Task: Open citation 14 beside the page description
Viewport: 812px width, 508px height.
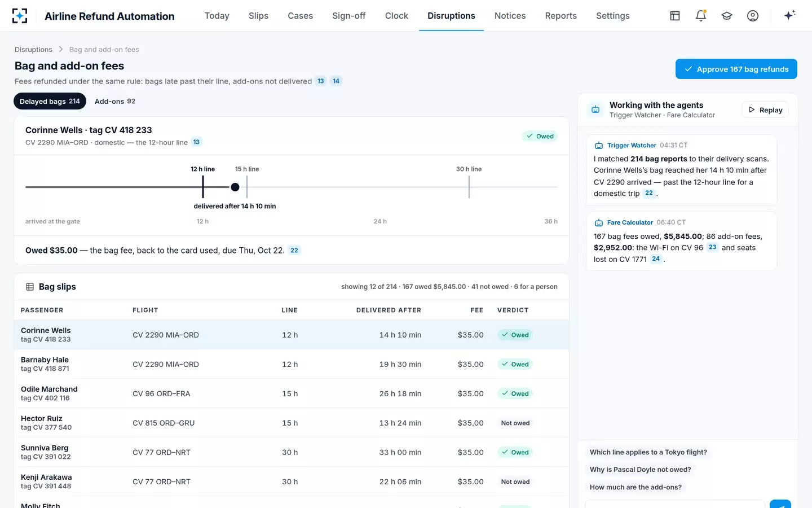Action: tap(336, 81)
